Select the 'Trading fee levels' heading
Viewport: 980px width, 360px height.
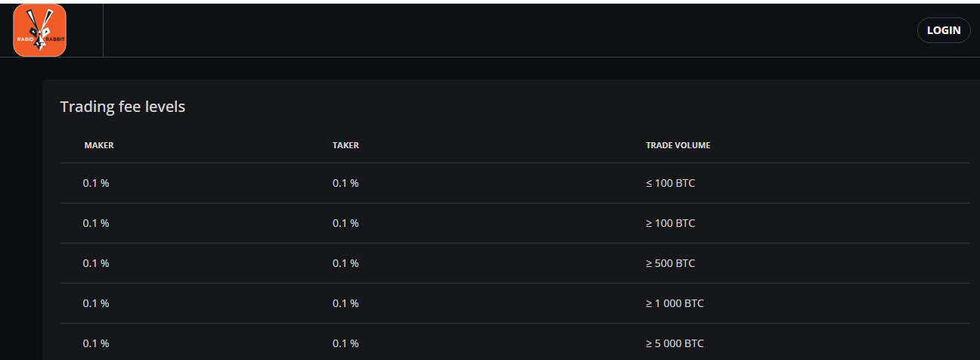click(x=122, y=107)
